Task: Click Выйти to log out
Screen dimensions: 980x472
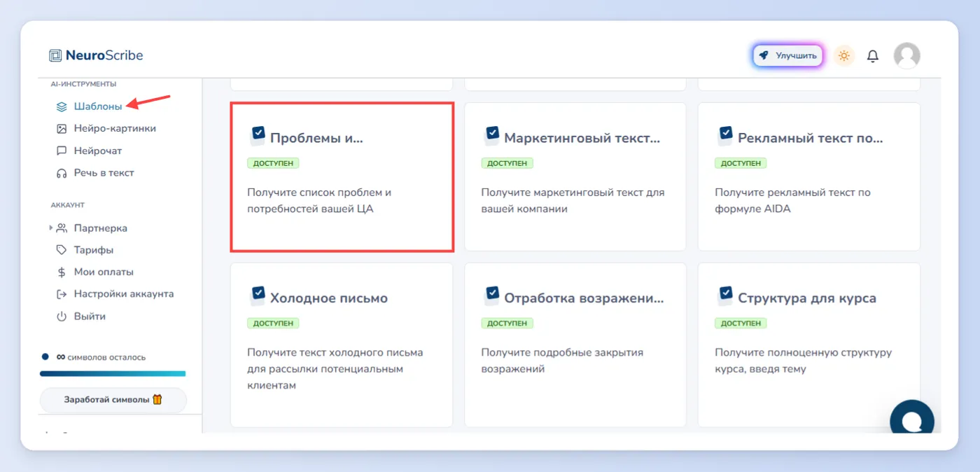Action: coord(90,316)
